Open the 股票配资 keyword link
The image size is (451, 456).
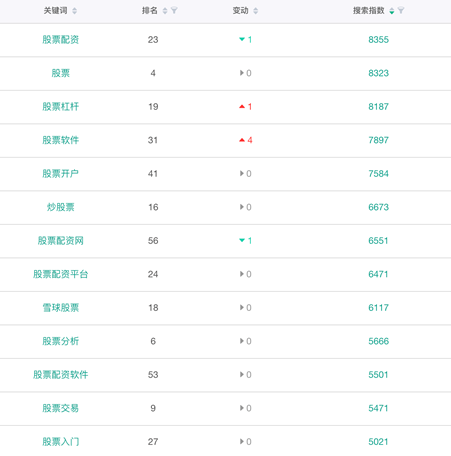(x=61, y=40)
